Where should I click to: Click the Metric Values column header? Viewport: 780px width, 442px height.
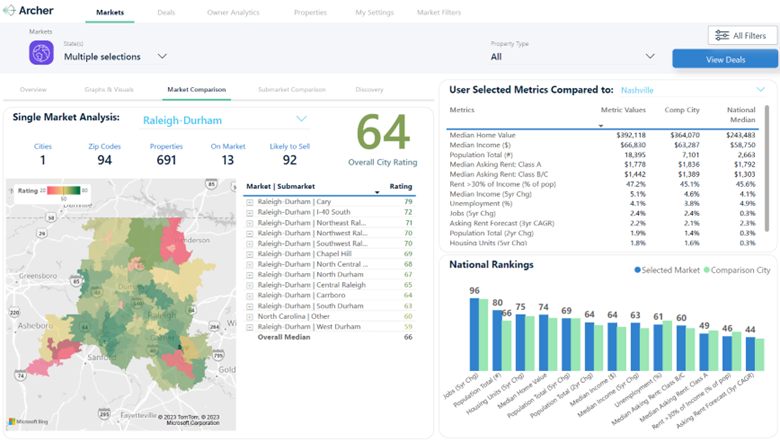pos(623,110)
